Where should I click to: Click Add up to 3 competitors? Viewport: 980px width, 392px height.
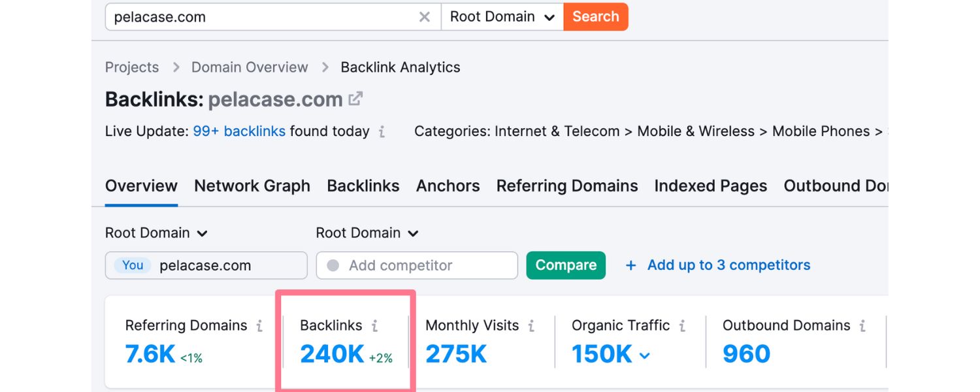(718, 265)
